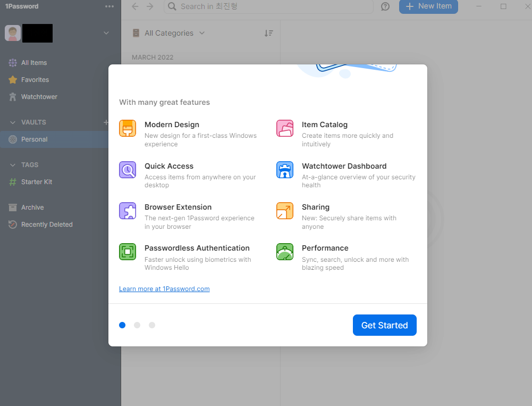This screenshot has height=406, width=532.
Task: Open the 1Password three-dots menu
Action: 109,6
